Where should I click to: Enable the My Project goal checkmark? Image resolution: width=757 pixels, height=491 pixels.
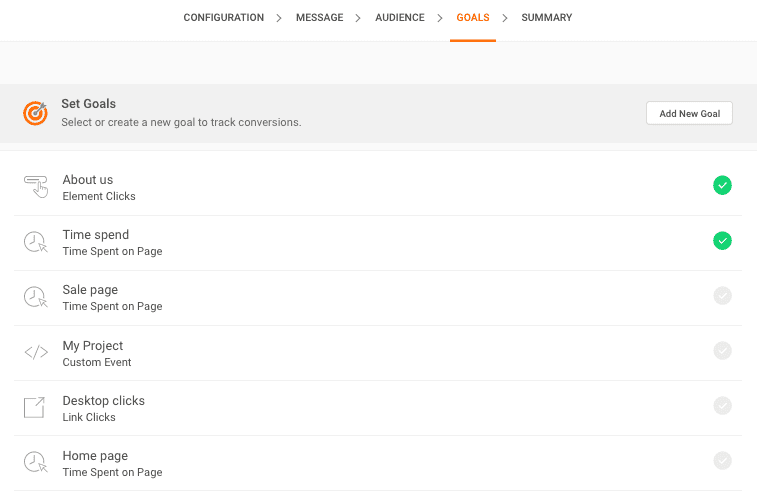tap(722, 350)
